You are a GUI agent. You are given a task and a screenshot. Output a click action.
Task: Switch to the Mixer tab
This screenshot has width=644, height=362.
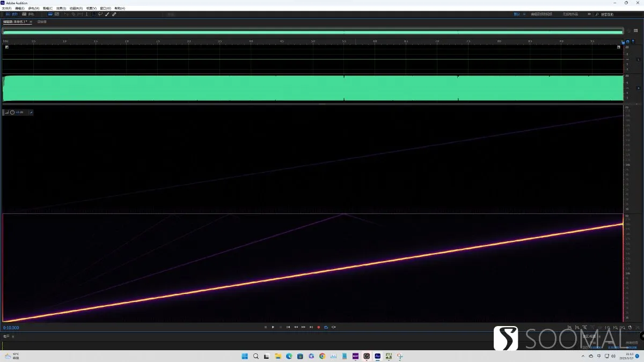pyautogui.click(x=42, y=22)
